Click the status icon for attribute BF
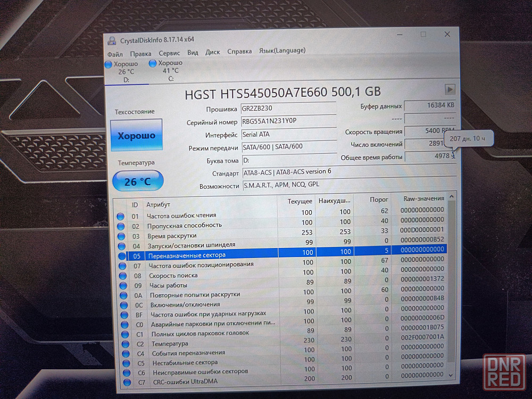 click(124, 315)
